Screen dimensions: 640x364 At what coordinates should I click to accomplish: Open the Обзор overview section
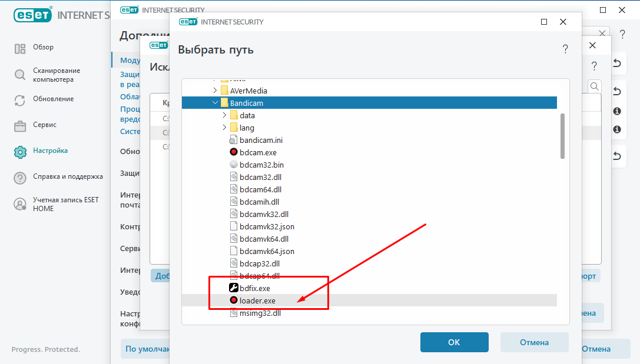tap(43, 47)
